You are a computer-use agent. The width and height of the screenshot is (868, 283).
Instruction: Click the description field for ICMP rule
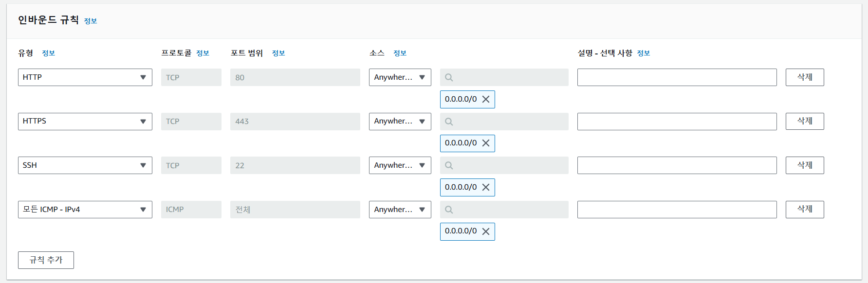pyautogui.click(x=677, y=210)
